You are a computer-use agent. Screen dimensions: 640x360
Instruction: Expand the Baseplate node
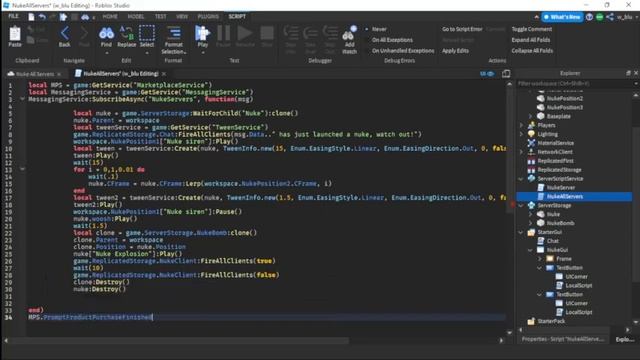point(530,116)
